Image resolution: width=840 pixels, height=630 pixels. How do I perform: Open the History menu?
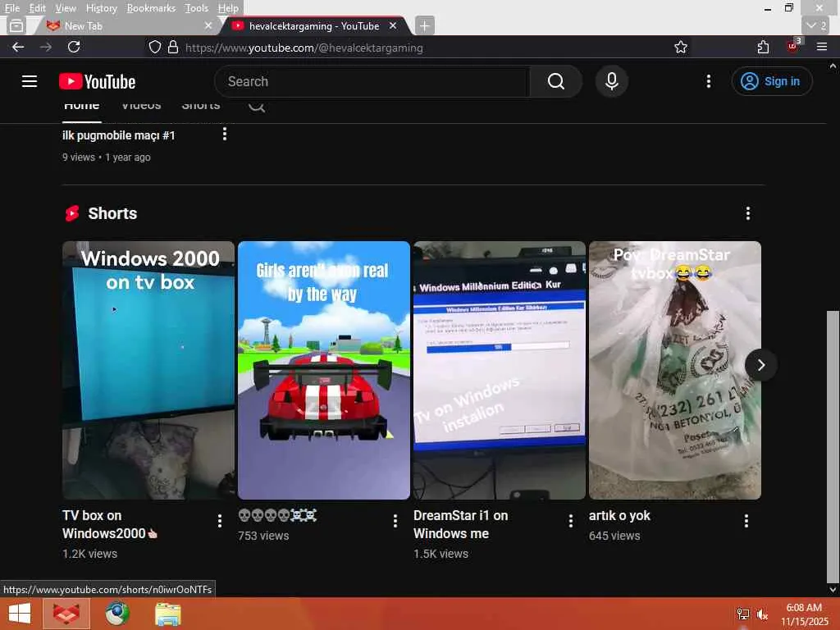pos(101,8)
